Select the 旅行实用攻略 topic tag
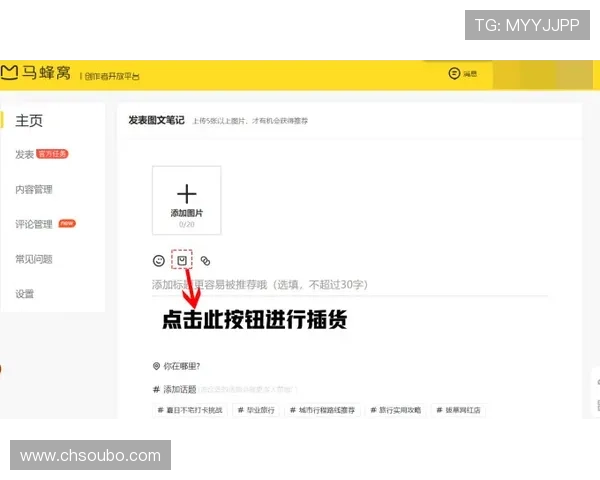 click(x=396, y=410)
